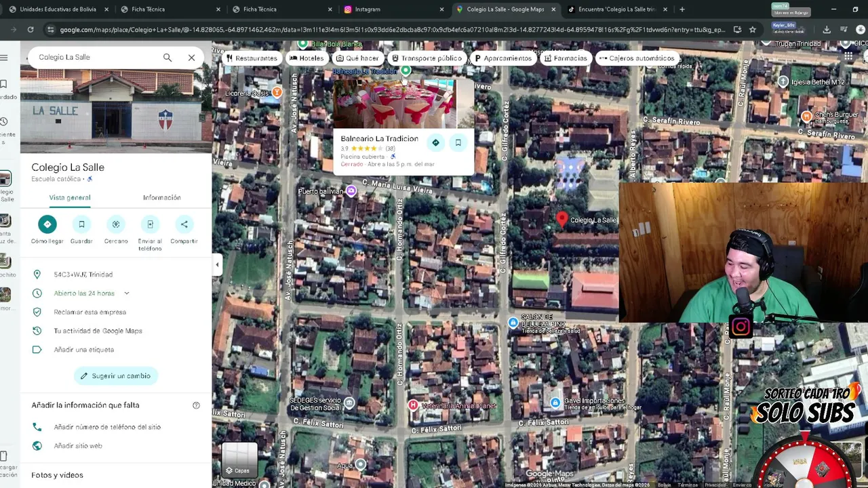The image size is (868, 488).
Task: Clear the Colegio La Salle search
Action: pos(191,58)
